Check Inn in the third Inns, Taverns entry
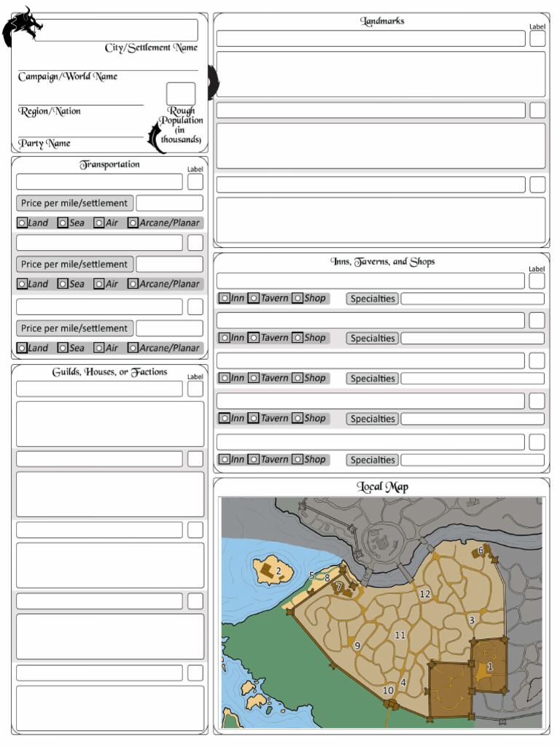 point(225,379)
